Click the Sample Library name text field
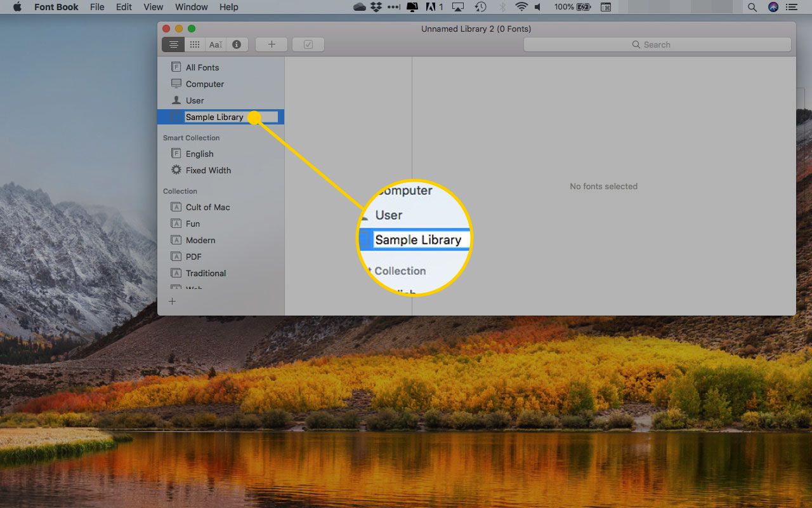The width and height of the screenshot is (812, 508). [x=231, y=117]
